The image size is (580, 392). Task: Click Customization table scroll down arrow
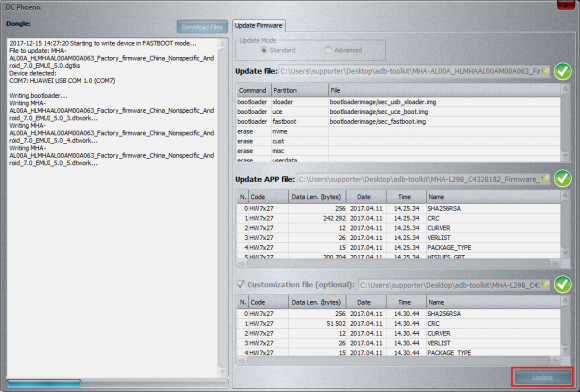click(565, 350)
